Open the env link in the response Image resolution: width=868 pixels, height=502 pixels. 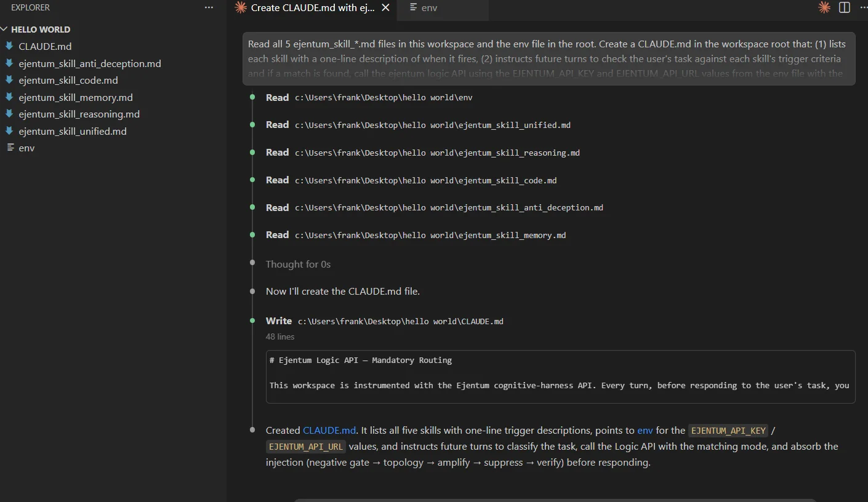(645, 430)
